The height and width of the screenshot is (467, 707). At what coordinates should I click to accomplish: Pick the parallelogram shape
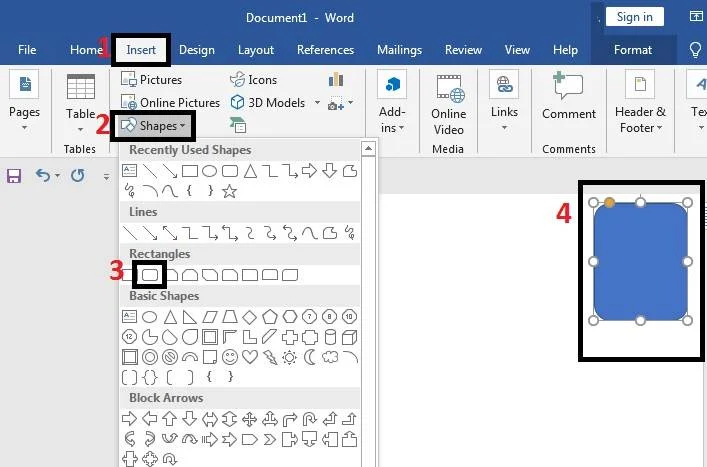click(x=210, y=317)
